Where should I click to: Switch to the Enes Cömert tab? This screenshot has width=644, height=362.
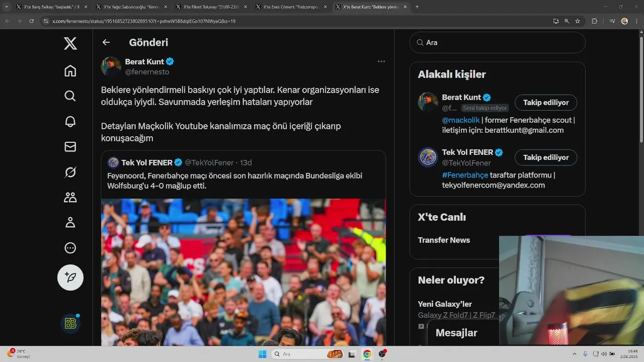point(291,7)
